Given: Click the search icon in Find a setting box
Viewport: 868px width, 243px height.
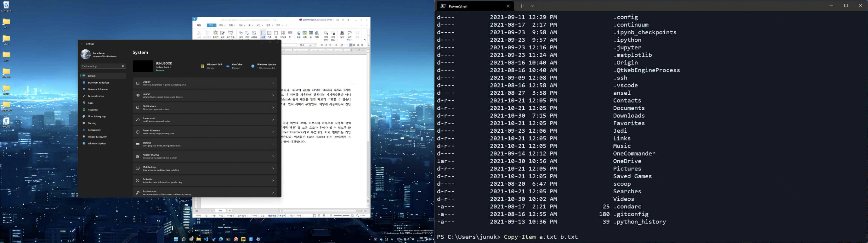Looking at the screenshot, I should [123, 66].
